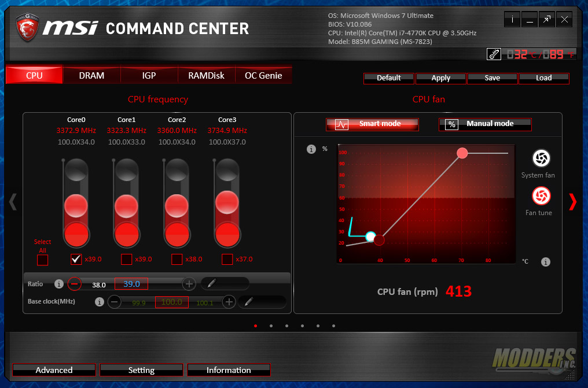The image size is (588, 388).
Task: Click the thermometer temperature monitor icon
Action: 494,54
